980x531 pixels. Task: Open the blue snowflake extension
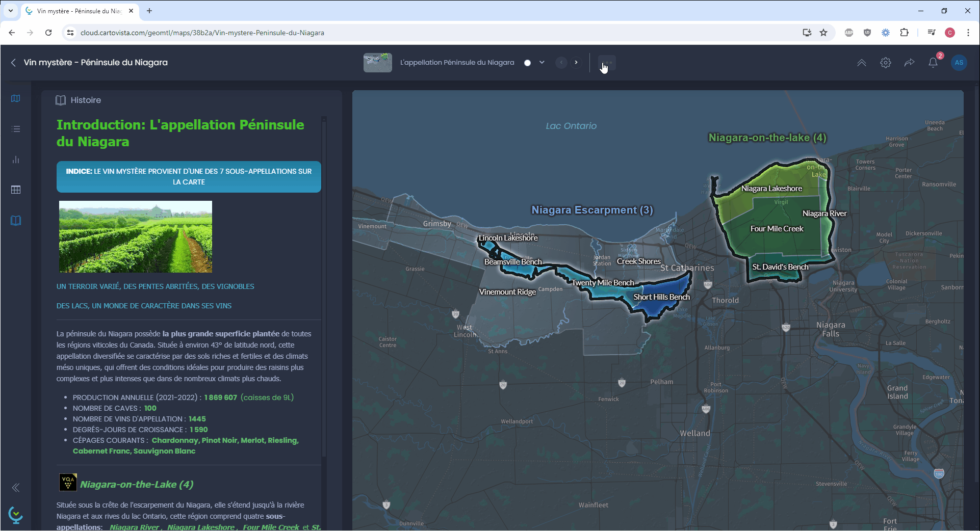[886, 33]
